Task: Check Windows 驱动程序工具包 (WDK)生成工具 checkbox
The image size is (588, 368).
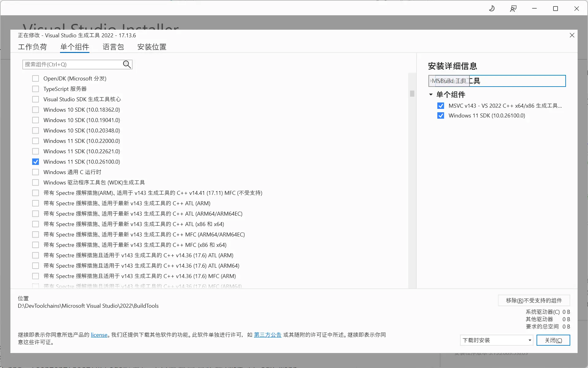Action: [36, 183]
